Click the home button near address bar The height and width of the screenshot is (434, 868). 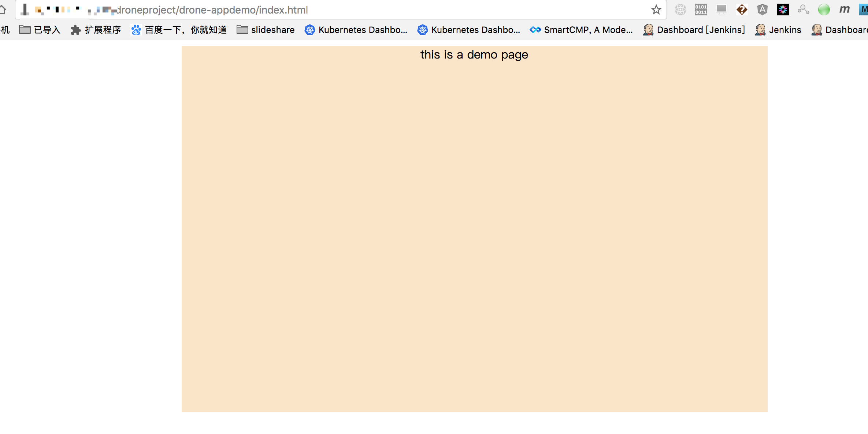click(x=3, y=10)
